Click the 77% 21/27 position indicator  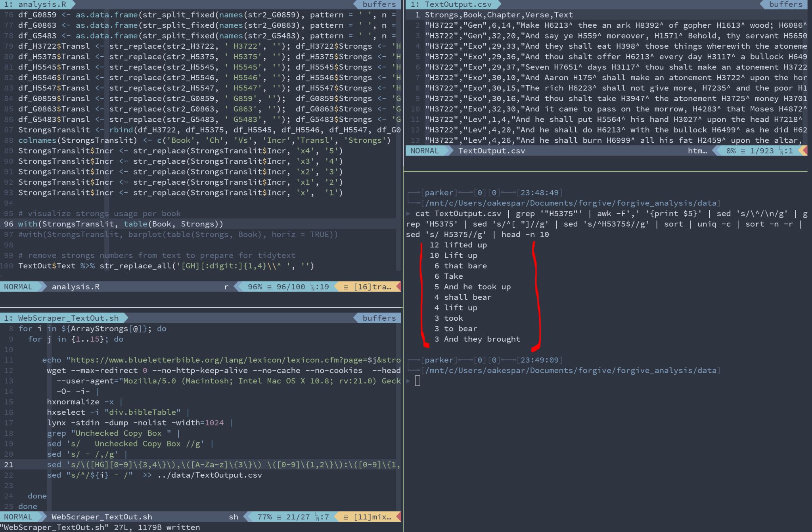(293, 517)
